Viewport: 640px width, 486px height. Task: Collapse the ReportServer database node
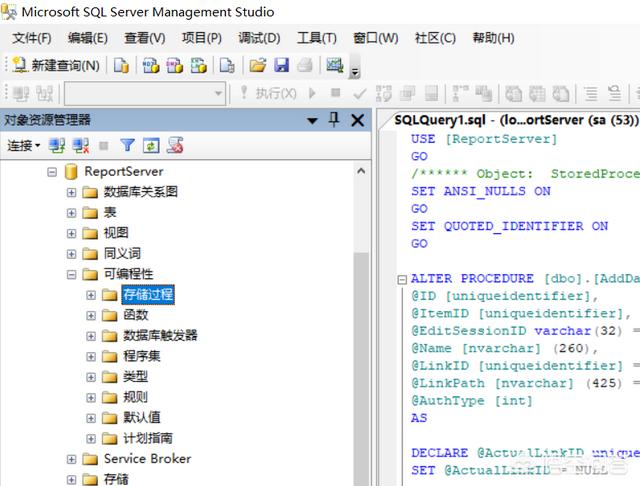(x=52, y=172)
